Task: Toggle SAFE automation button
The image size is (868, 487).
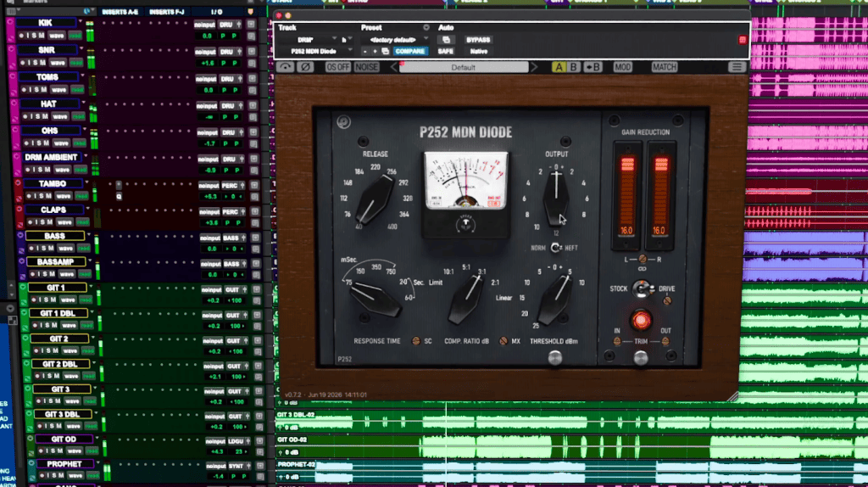Action: 446,51
